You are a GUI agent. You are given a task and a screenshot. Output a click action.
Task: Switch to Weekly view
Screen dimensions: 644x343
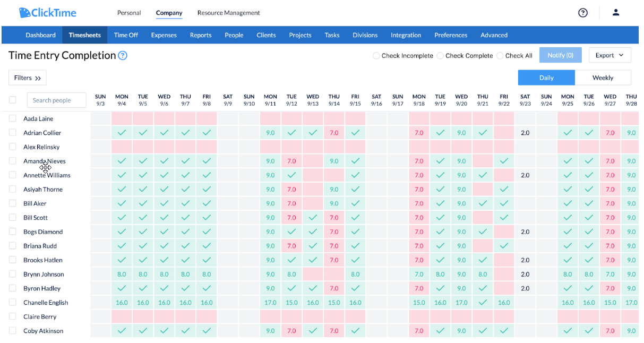[603, 78]
